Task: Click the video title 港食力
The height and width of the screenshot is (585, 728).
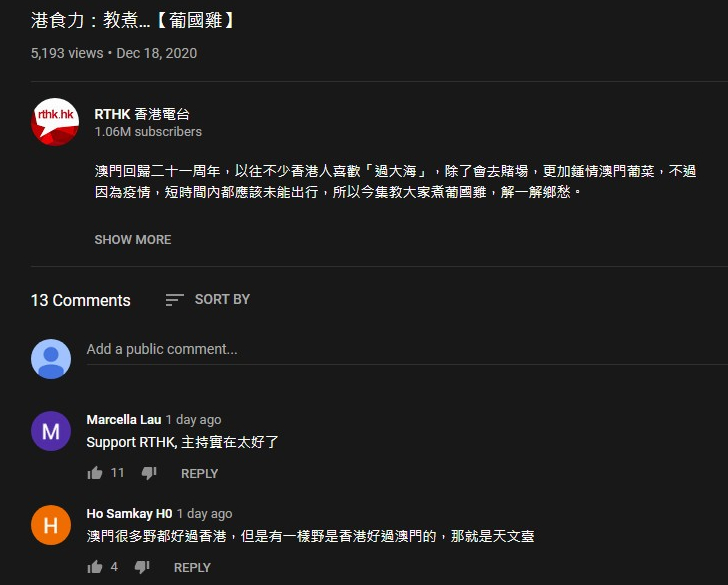Action: [x=134, y=20]
